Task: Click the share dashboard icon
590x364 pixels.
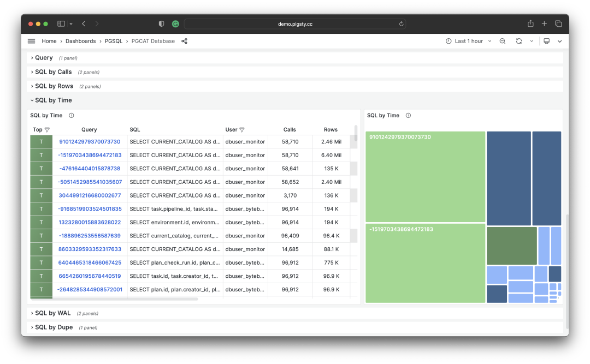Action: 184,41
